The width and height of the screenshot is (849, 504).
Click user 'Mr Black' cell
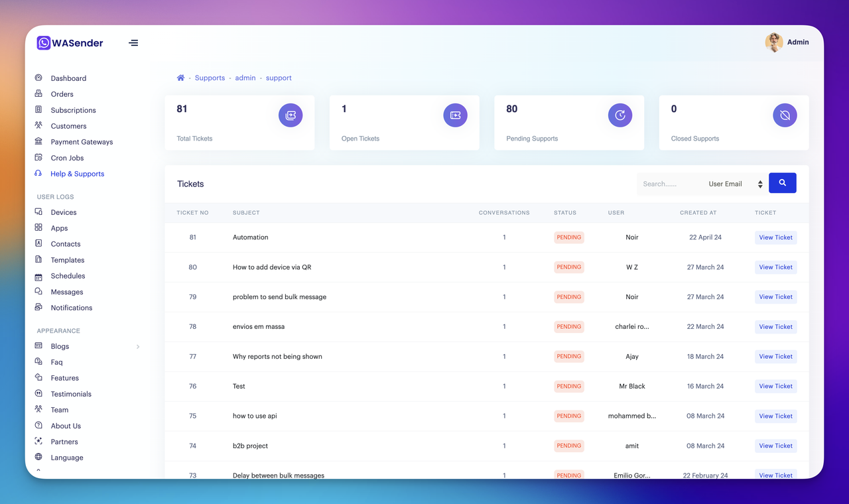point(632,386)
